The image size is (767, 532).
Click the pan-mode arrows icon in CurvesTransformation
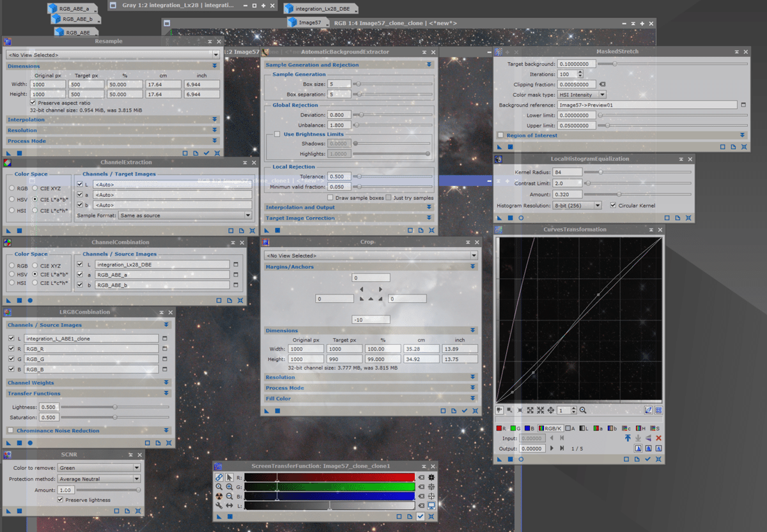(x=550, y=410)
